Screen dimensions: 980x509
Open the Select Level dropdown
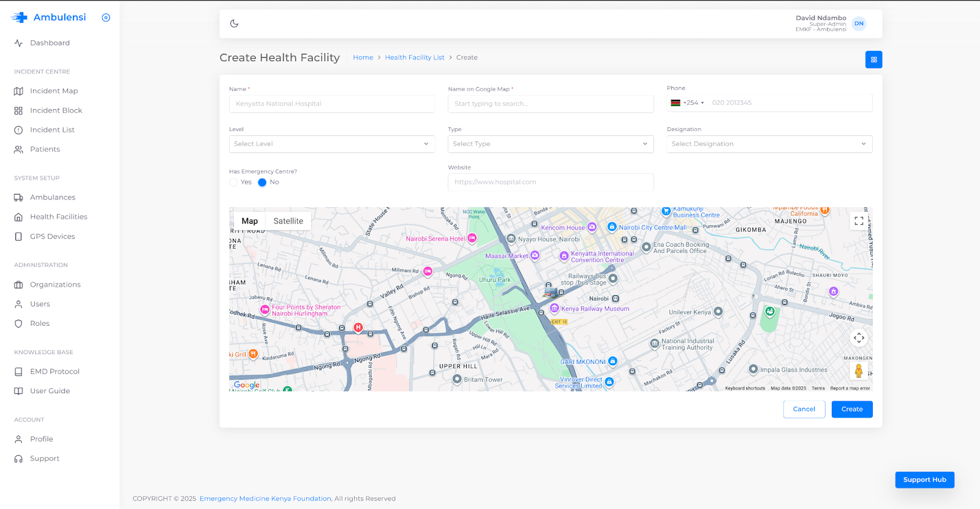pyautogui.click(x=331, y=144)
